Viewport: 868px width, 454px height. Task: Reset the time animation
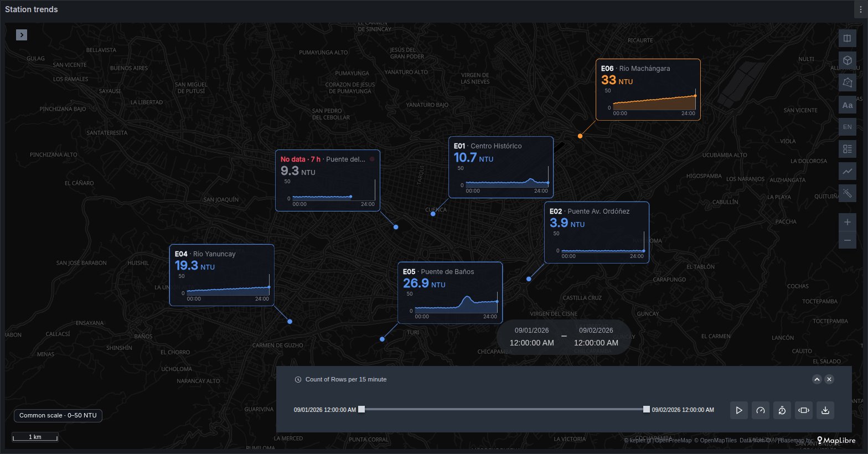782,410
